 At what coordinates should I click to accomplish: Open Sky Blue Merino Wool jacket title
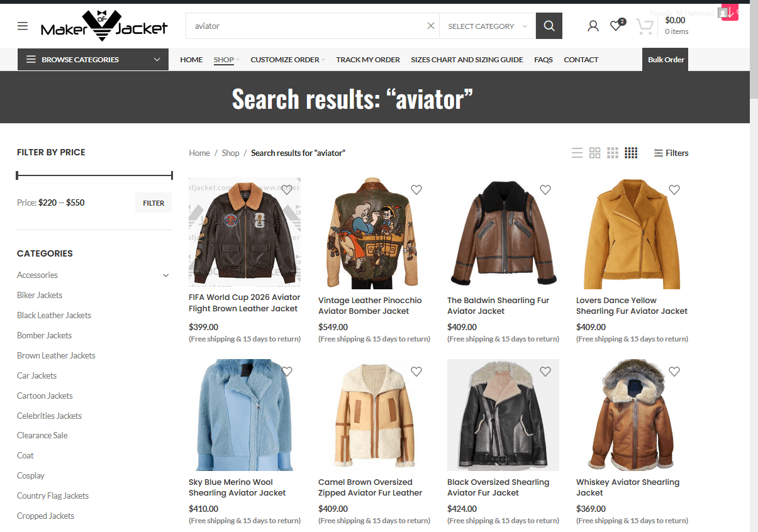[x=237, y=487]
